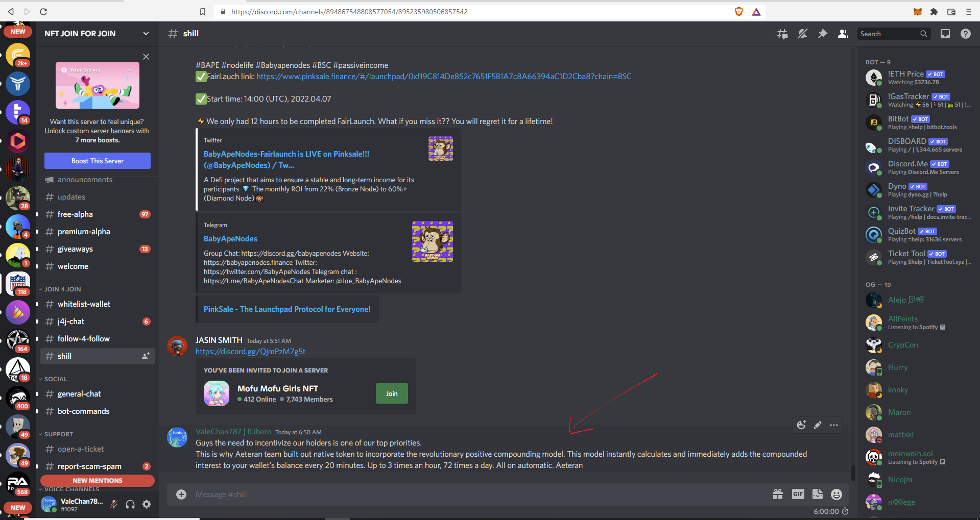
Task: Click member CrypCon in the list
Action: tap(918, 345)
